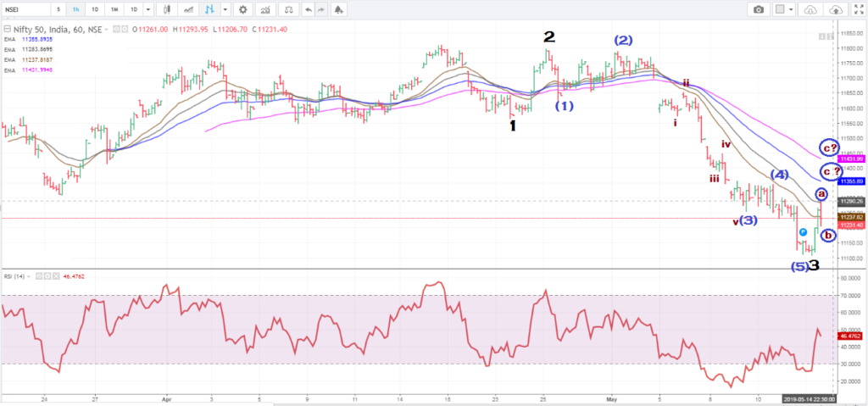Open chart settings gear
Image resolution: width=868 pixels, height=406 pixels.
pyautogui.click(x=242, y=9)
